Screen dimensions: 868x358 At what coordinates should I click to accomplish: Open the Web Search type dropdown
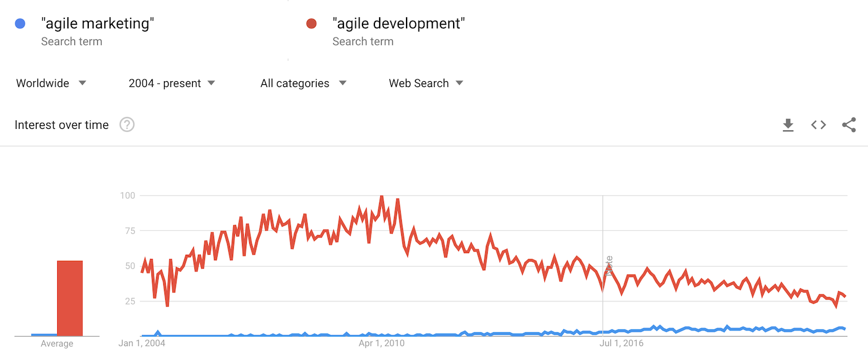pyautogui.click(x=426, y=83)
